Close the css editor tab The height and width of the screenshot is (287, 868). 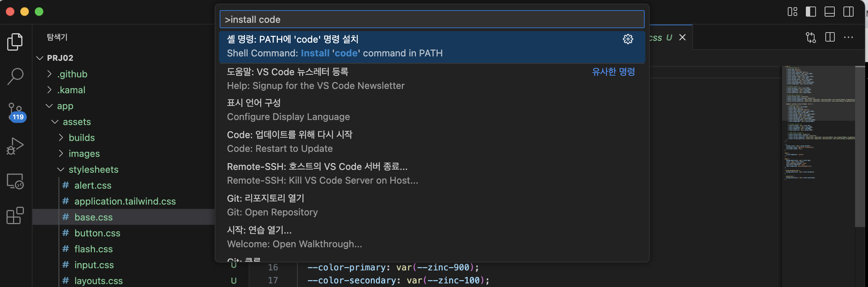(x=682, y=37)
